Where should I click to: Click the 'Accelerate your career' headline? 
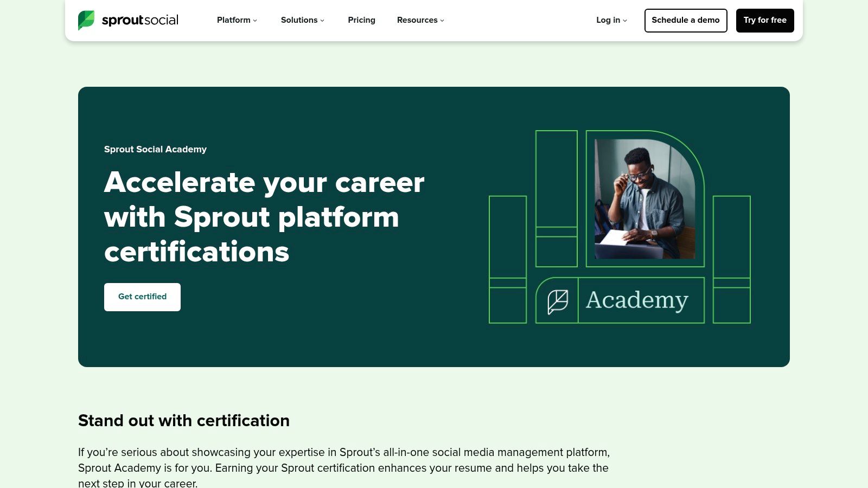click(x=264, y=217)
